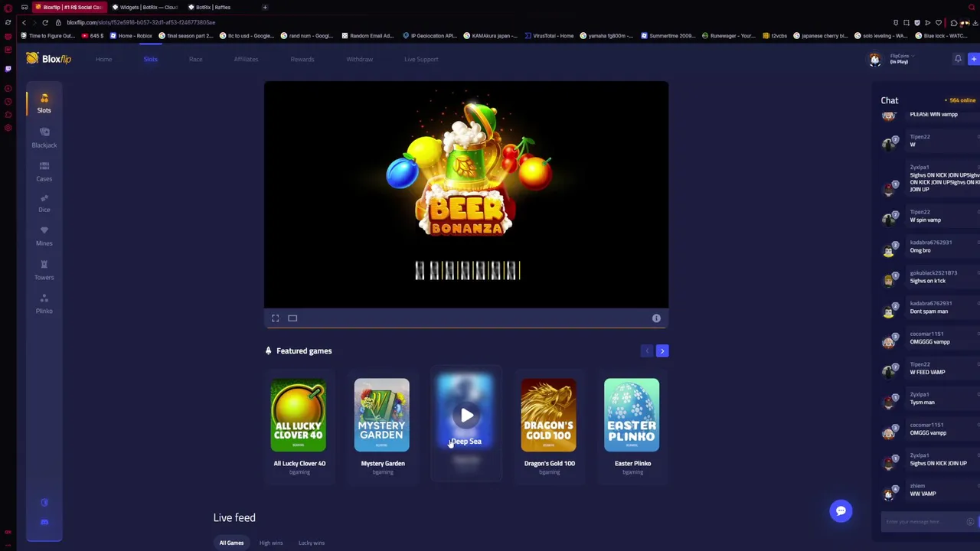
Task: Open the Towers game in sidebar
Action: coord(44,270)
